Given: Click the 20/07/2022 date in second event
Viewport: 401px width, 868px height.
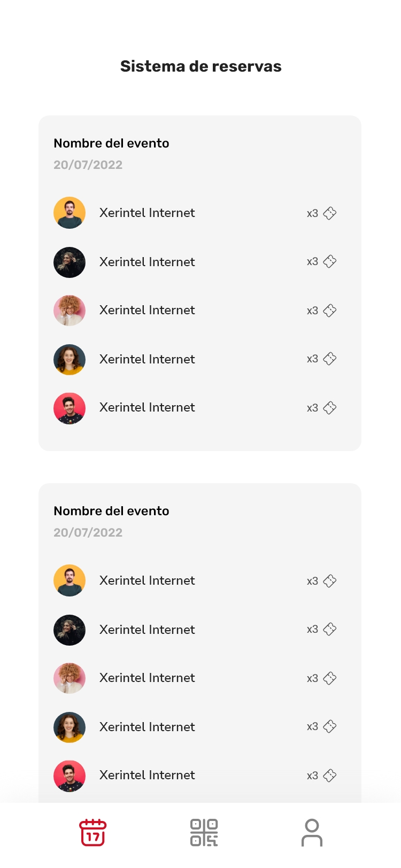Looking at the screenshot, I should [x=88, y=532].
